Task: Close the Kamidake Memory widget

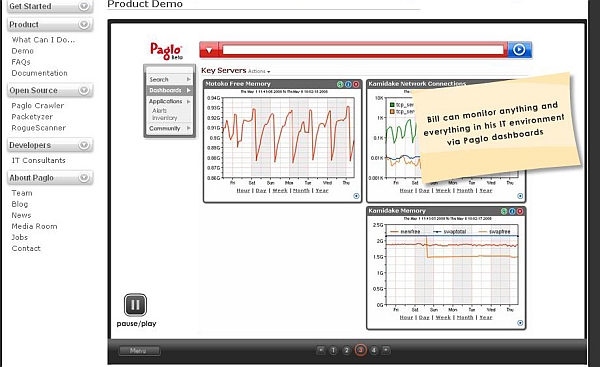Action: (520, 211)
